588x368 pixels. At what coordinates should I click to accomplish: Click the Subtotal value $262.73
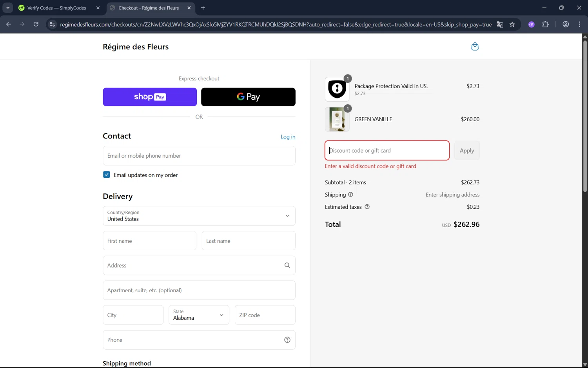click(x=470, y=182)
